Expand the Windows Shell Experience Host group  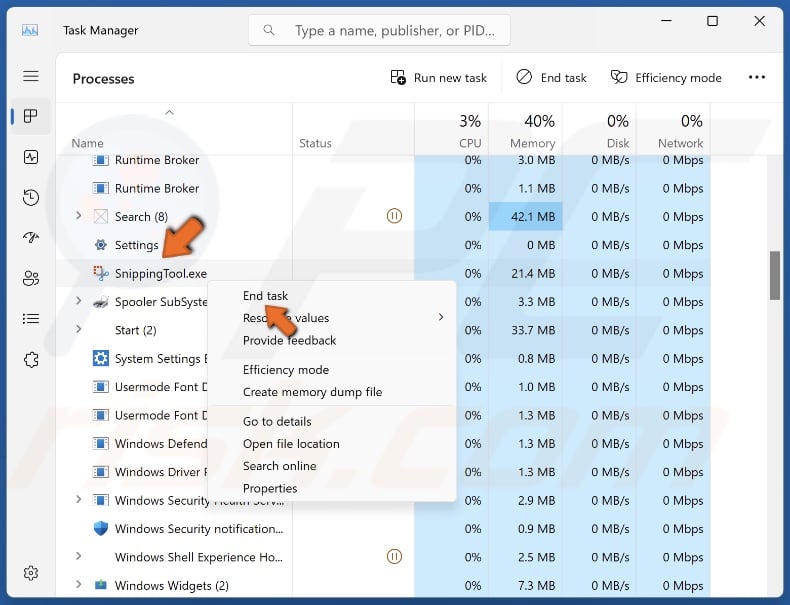[x=79, y=556]
